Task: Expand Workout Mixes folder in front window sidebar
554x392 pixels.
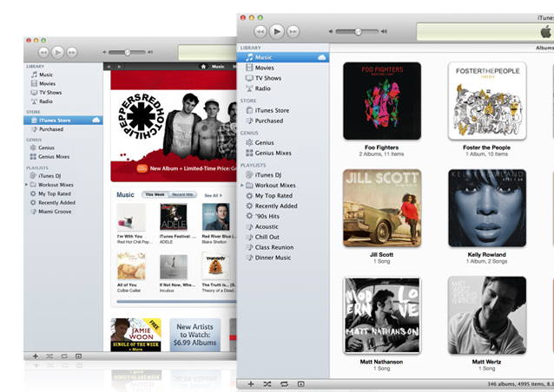Action: (242, 186)
